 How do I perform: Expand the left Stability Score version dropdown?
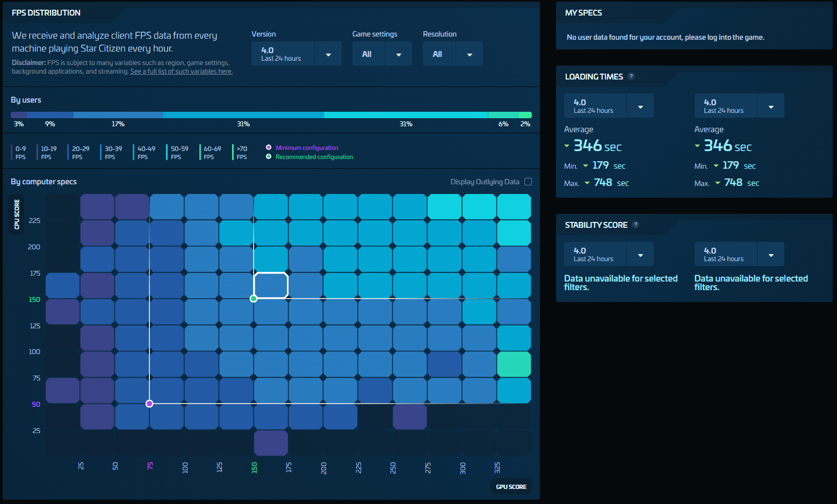point(640,255)
